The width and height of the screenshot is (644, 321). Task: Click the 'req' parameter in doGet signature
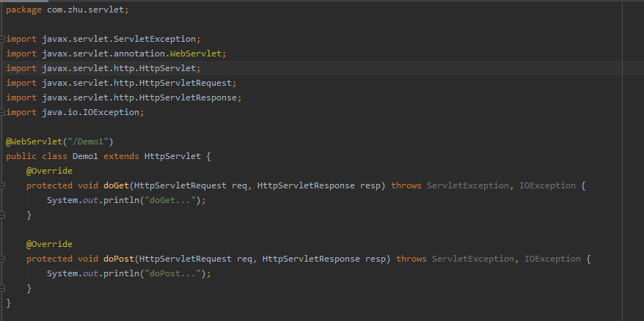coord(239,185)
